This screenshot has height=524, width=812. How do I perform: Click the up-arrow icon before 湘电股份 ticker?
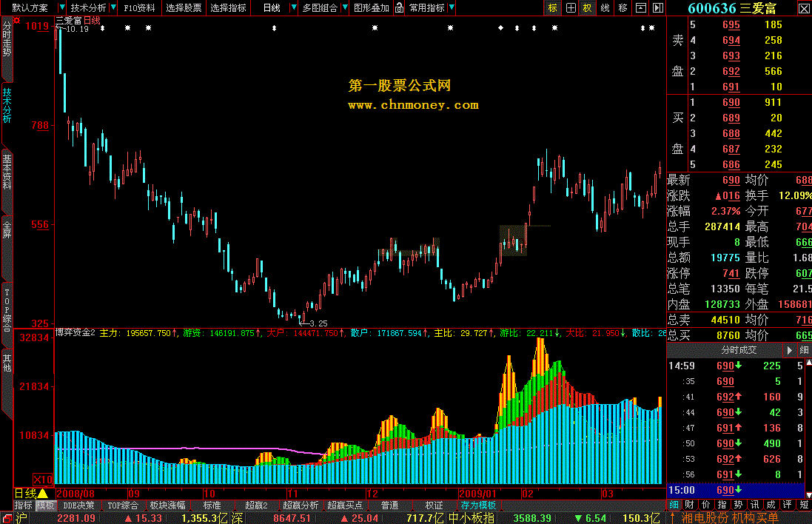pyautogui.click(x=673, y=518)
